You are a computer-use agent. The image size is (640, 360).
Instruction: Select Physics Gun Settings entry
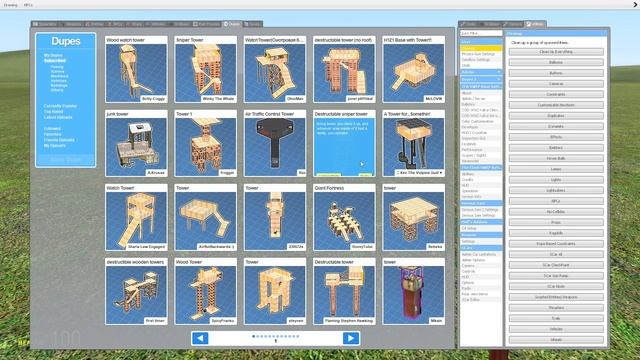[x=481, y=54]
